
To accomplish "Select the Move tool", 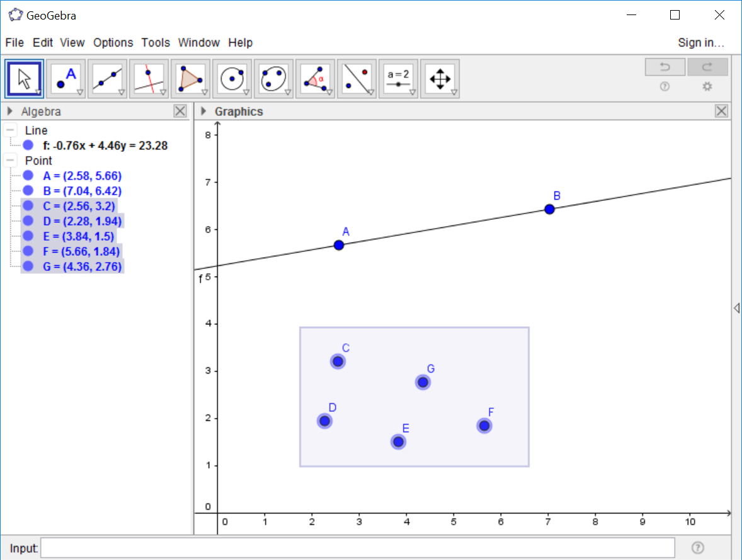I will pyautogui.click(x=23, y=78).
